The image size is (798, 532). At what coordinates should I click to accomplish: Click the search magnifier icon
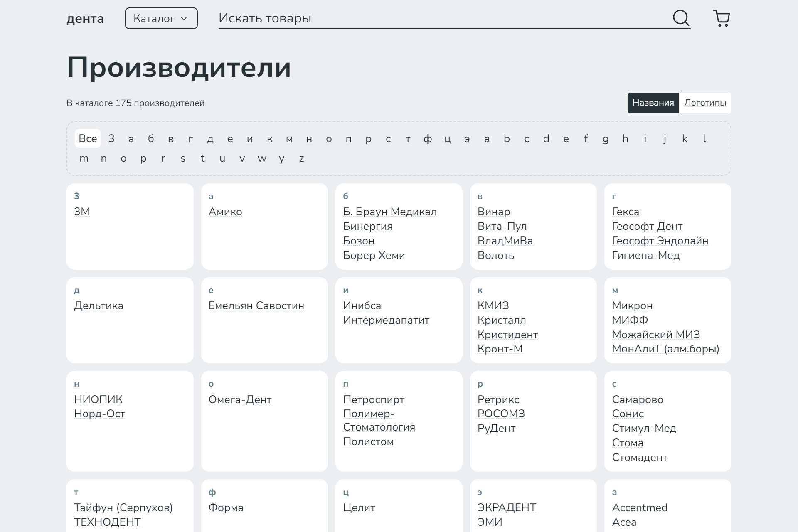(681, 18)
